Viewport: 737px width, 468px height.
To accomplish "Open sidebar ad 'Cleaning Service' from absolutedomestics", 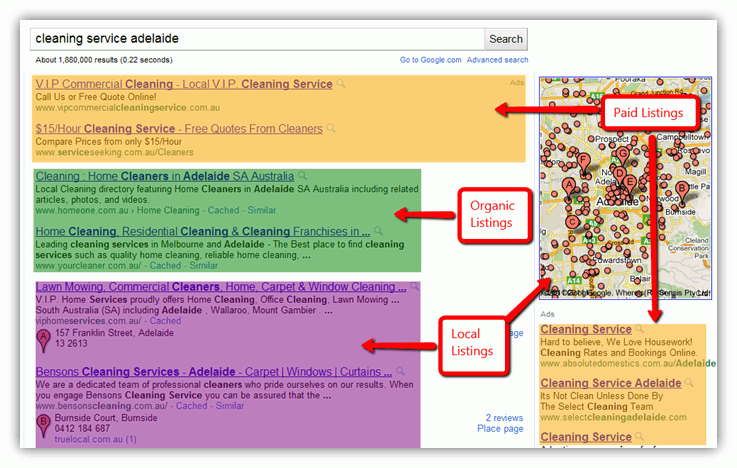I will click(x=586, y=329).
